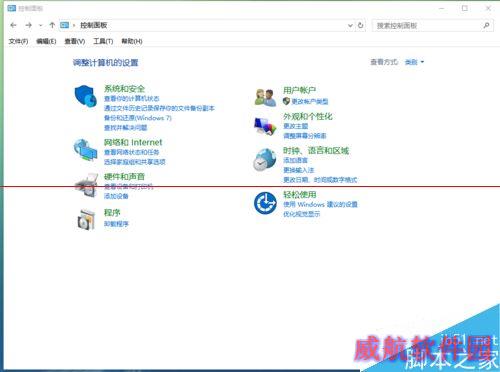Open the 类别 view-by dropdown
Screen dimensions: 500x372
tap(414, 62)
